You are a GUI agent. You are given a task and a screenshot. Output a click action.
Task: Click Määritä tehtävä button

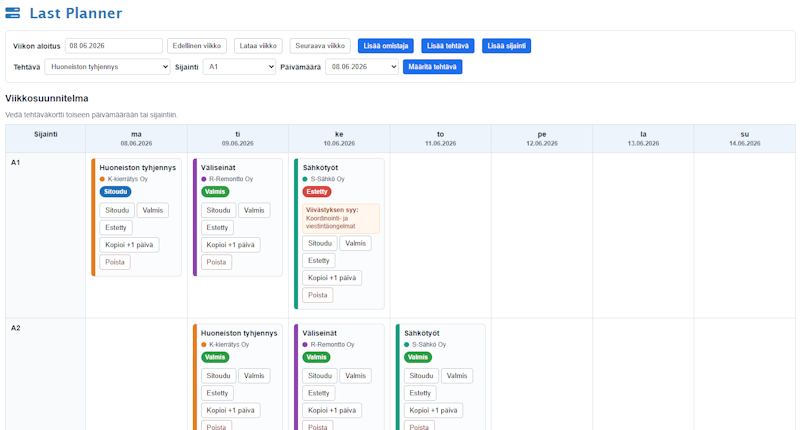click(433, 67)
